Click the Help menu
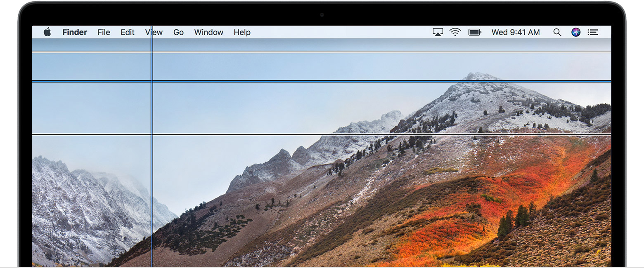The height and width of the screenshot is (268, 644). [242, 32]
